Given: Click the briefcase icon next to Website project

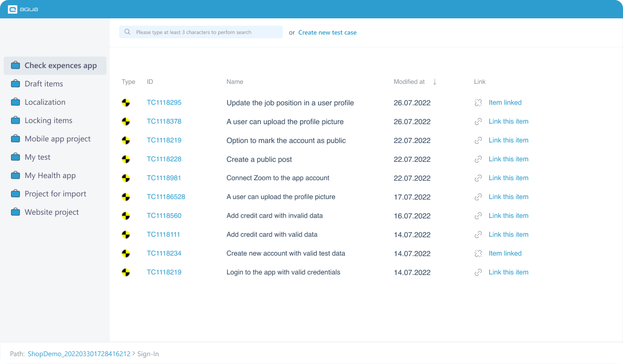Looking at the screenshot, I should pos(15,212).
